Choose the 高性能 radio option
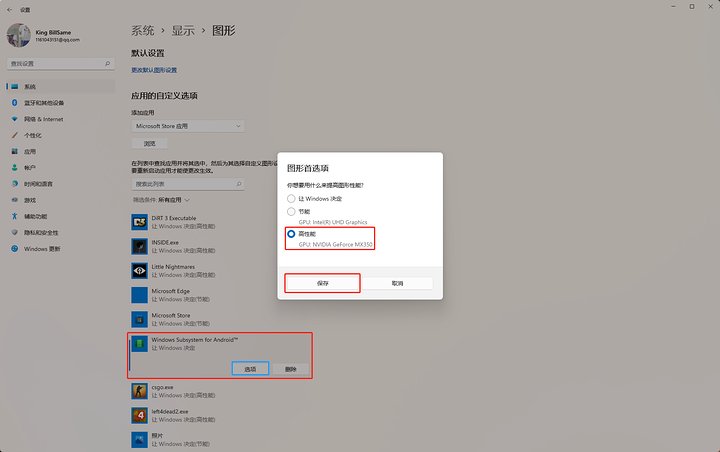The width and height of the screenshot is (720, 452). pos(291,234)
